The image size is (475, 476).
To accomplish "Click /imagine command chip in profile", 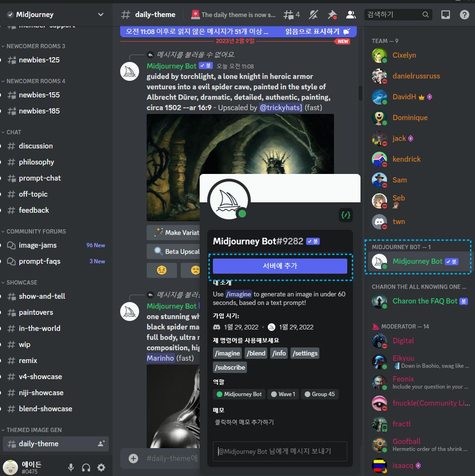I will point(227,354).
